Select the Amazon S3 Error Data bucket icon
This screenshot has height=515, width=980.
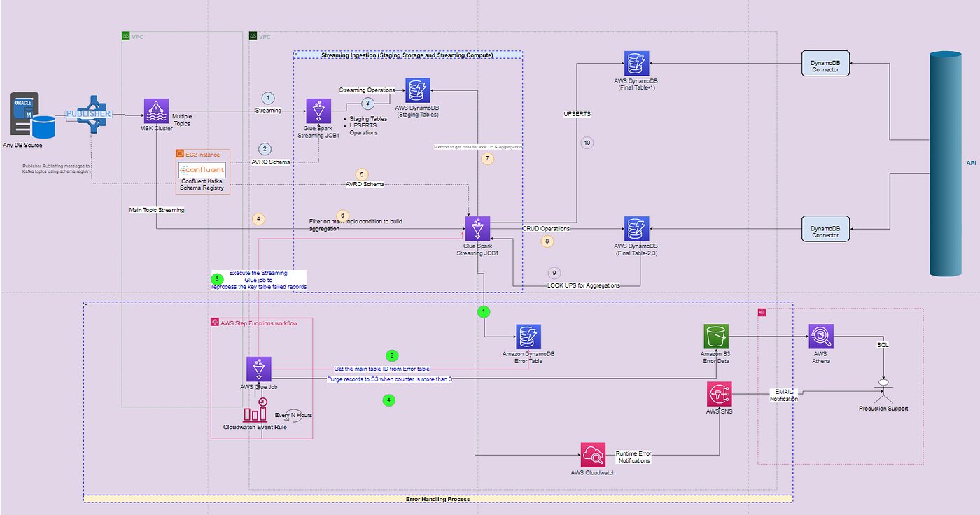(717, 337)
